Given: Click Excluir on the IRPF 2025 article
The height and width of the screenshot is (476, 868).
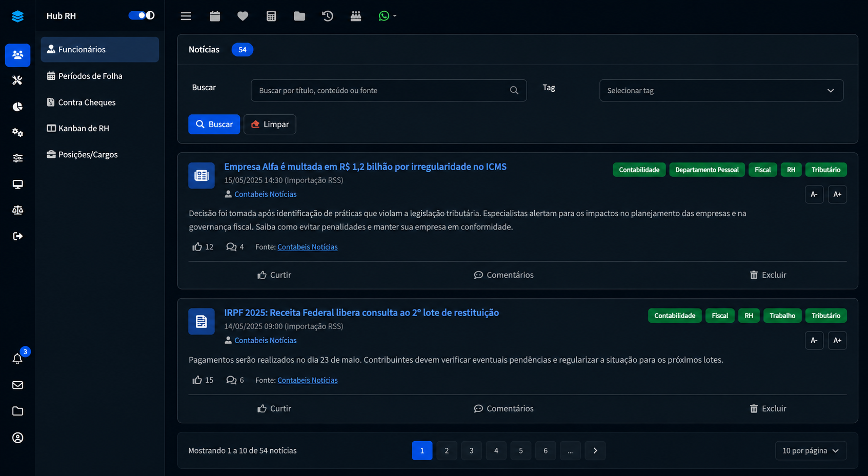Looking at the screenshot, I should (x=768, y=409).
